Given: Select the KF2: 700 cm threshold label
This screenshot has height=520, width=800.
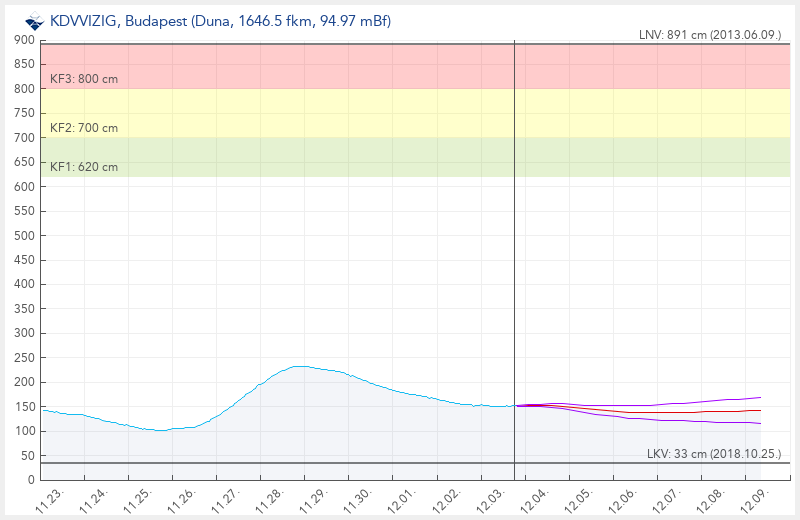Looking at the screenshot, I should [x=84, y=128].
